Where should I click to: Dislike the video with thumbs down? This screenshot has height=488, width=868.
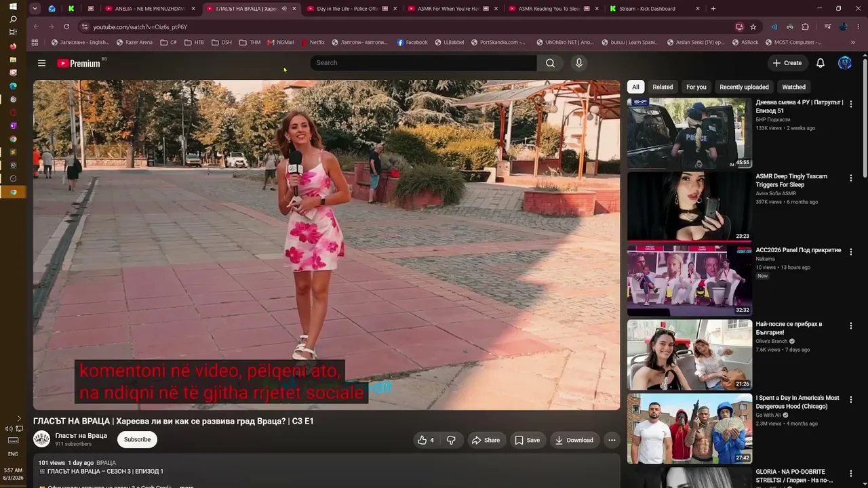pos(451,440)
